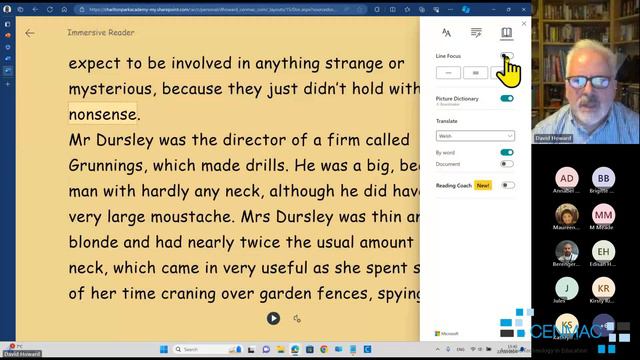This screenshot has height=360, width=640.
Task: Select Maureen's participant photo
Action: [567, 215]
